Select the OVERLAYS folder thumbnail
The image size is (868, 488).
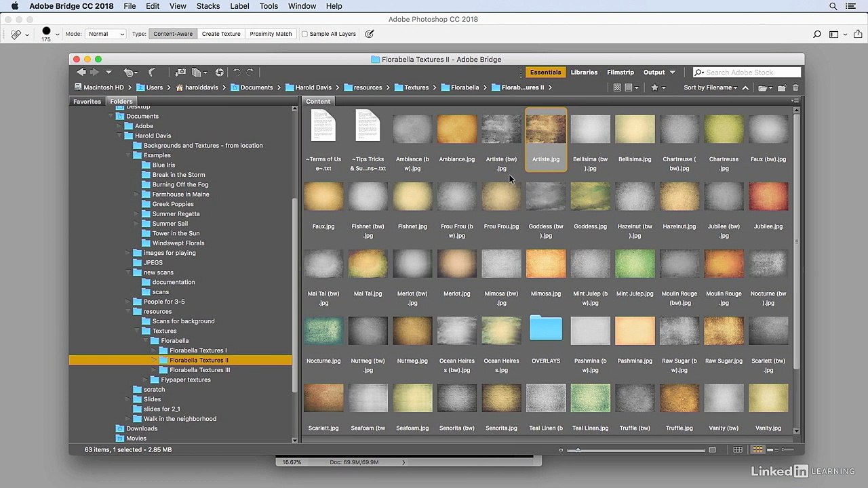tap(546, 329)
